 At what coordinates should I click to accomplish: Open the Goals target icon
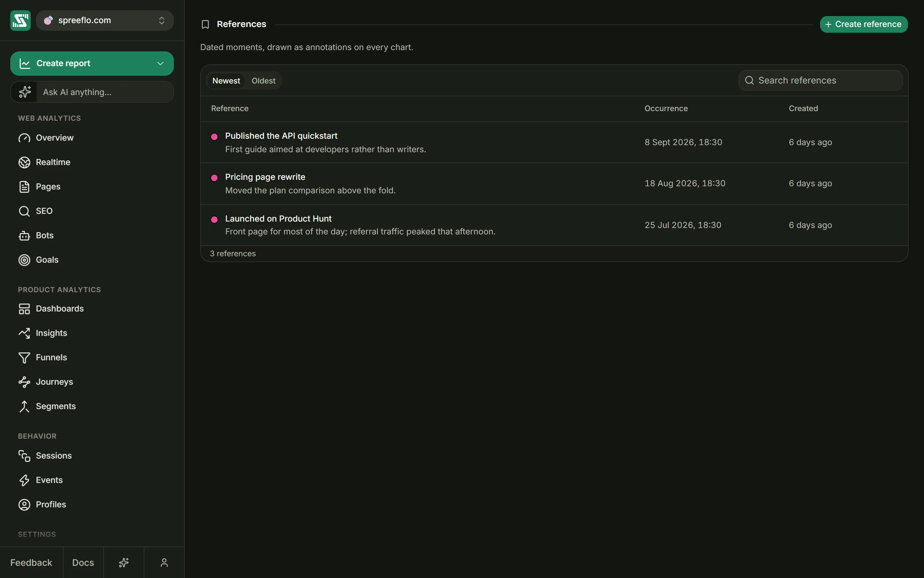pyautogui.click(x=24, y=260)
